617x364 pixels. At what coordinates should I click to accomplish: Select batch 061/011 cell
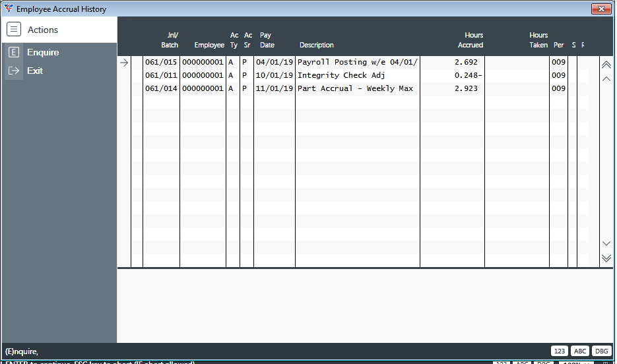click(x=161, y=75)
